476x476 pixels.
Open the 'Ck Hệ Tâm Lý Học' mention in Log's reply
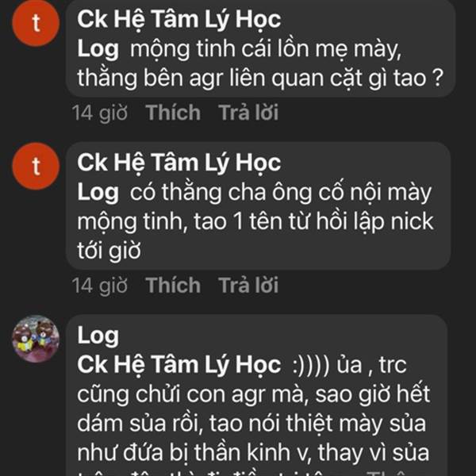[179, 365]
